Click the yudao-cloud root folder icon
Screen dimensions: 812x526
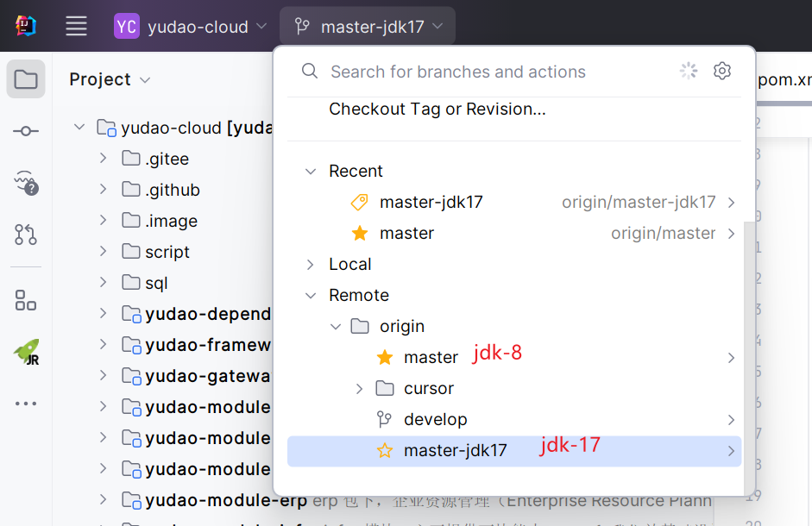[107, 128]
